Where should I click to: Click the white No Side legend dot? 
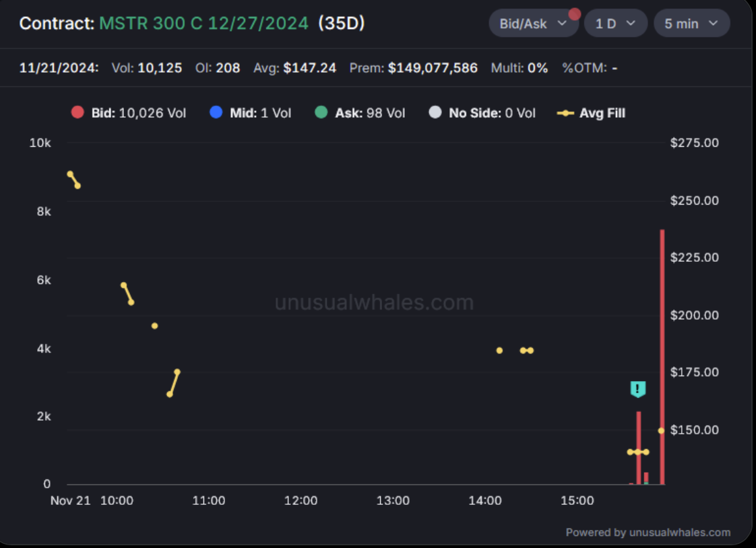pos(435,112)
